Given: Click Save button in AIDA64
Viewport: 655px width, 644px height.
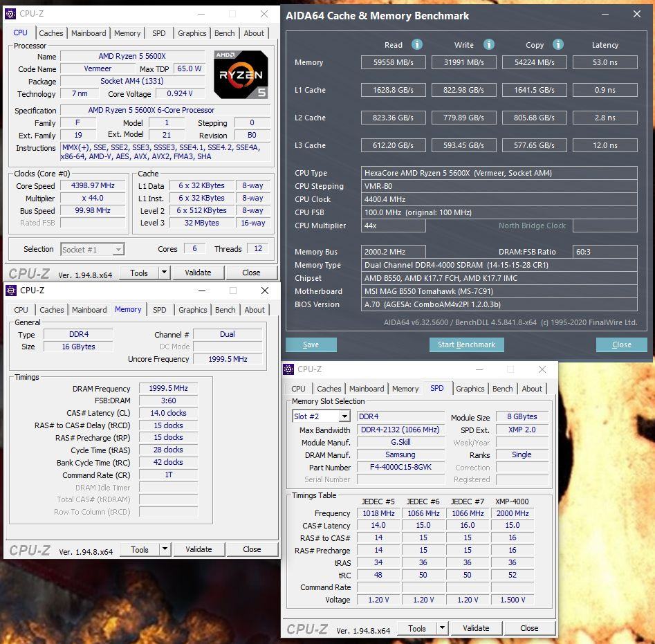Looking at the screenshot, I should point(311,344).
